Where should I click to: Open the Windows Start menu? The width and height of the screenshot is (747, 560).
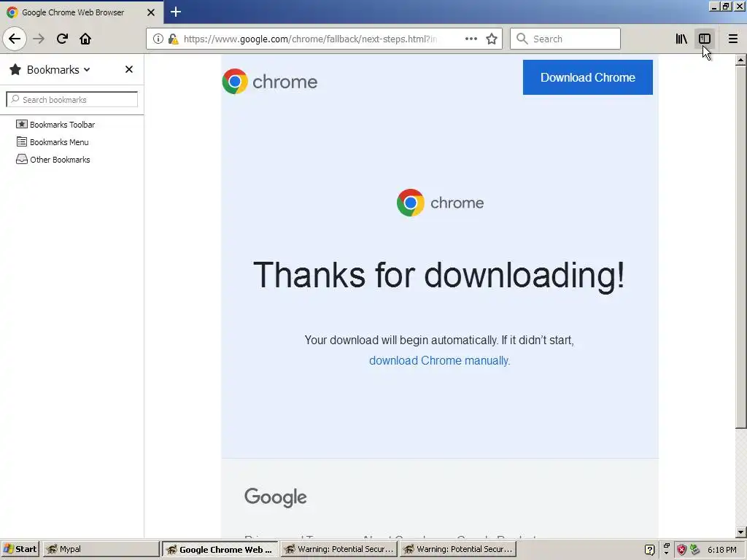[x=20, y=549]
